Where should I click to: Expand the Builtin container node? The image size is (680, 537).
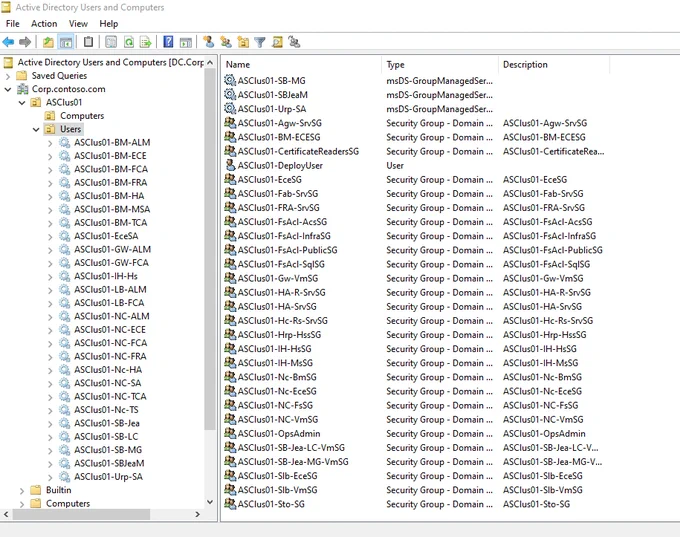pyautogui.click(x=22, y=490)
